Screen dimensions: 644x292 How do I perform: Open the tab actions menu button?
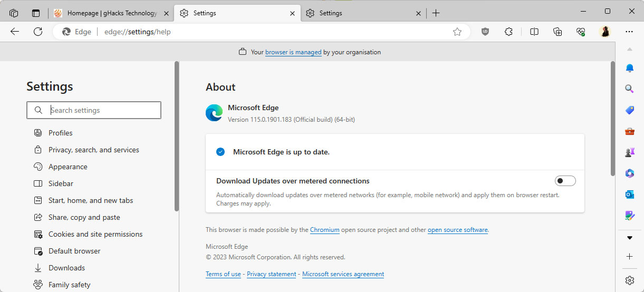click(x=36, y=13)
